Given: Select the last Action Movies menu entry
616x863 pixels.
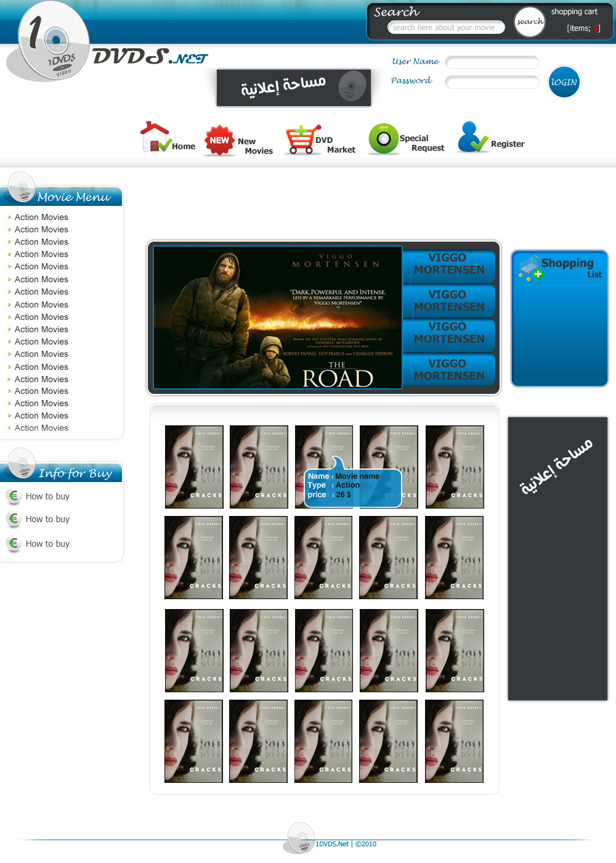Looking at the screenshot, I should tap(41, 428).
